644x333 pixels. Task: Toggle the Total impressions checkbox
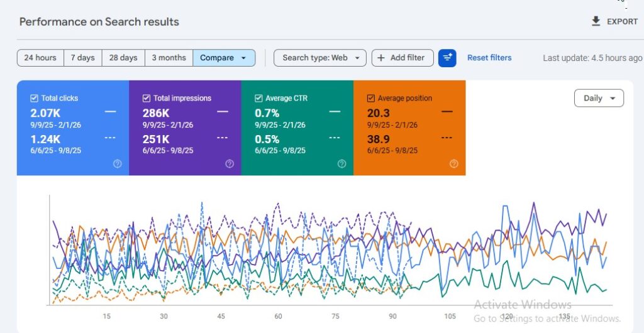(x=147, y=98)
